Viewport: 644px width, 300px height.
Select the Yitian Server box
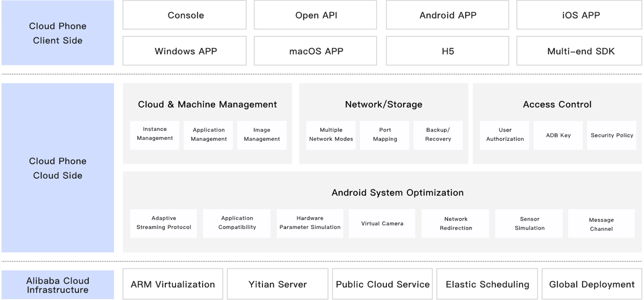(277, 284)
